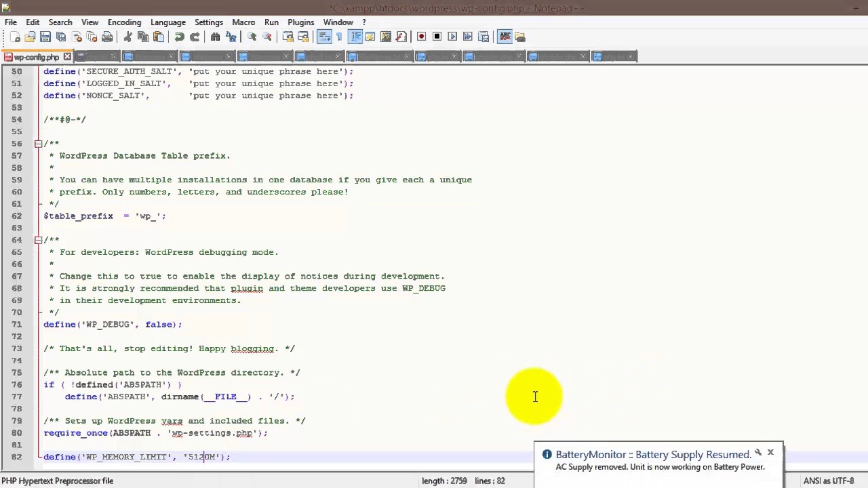Screen dimensions: 868x488
Task: Open the Settings menu
Action: pyautogui.click(x=209, y=22)
